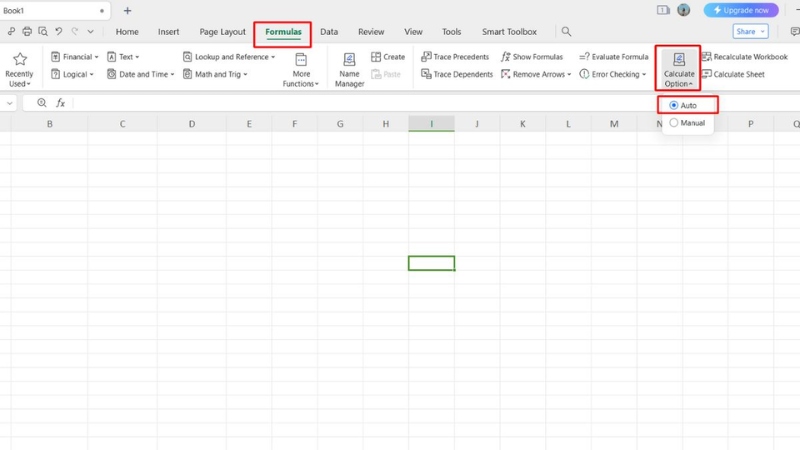Expand the Financial functions dropdown
The image size is (800, 450).
point(75,57)
